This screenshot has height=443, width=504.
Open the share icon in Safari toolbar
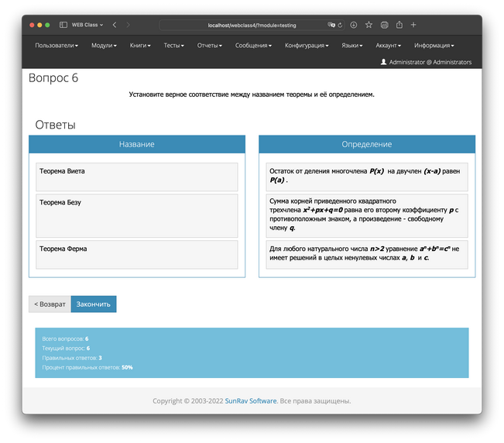point(399,25)
